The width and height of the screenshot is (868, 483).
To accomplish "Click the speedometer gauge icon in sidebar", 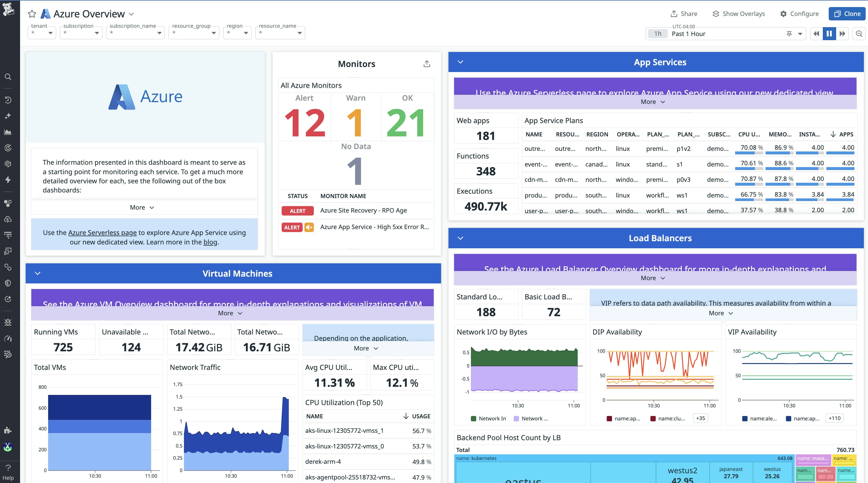I will point(8,338).
